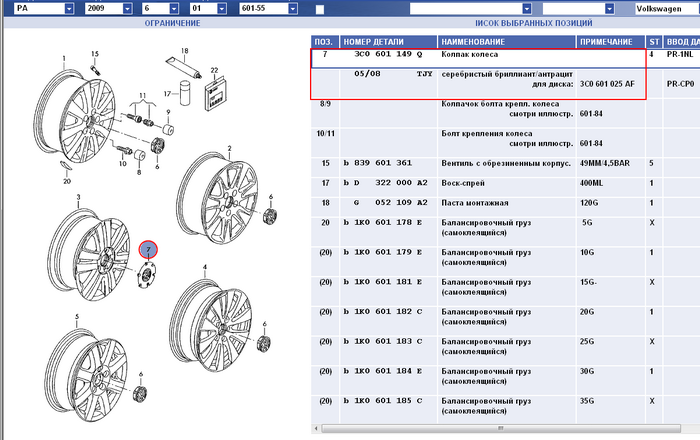Screen dimensions: 700x440
Task: Click the horizontal scrollbar thumb under the table
Action: (x=501, y=428)
